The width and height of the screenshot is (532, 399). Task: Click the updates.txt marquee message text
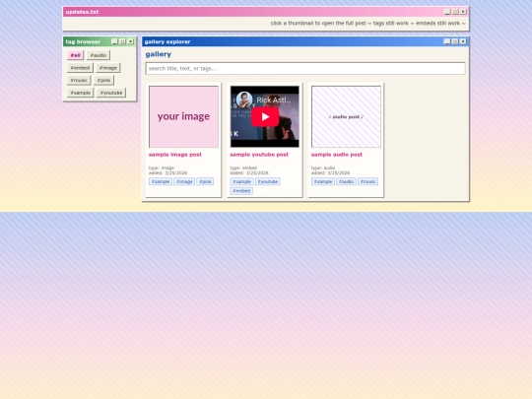(x=368, y=23)
